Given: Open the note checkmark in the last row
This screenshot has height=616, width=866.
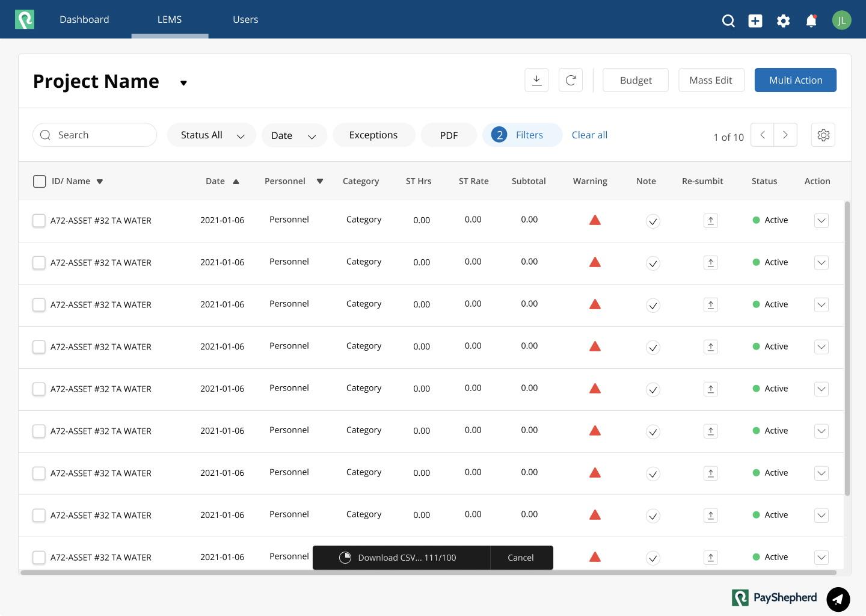Looking at the screenshot, I should click(653, 558).
